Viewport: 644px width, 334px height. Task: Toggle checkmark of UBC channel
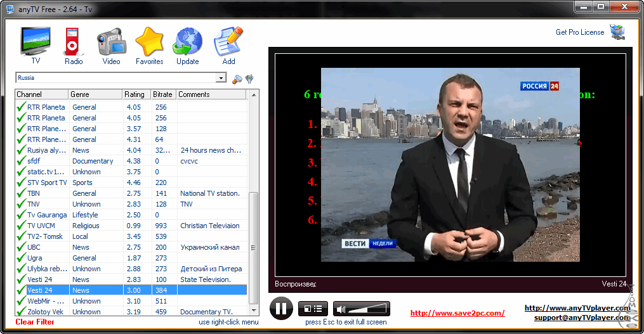[21, 247]
